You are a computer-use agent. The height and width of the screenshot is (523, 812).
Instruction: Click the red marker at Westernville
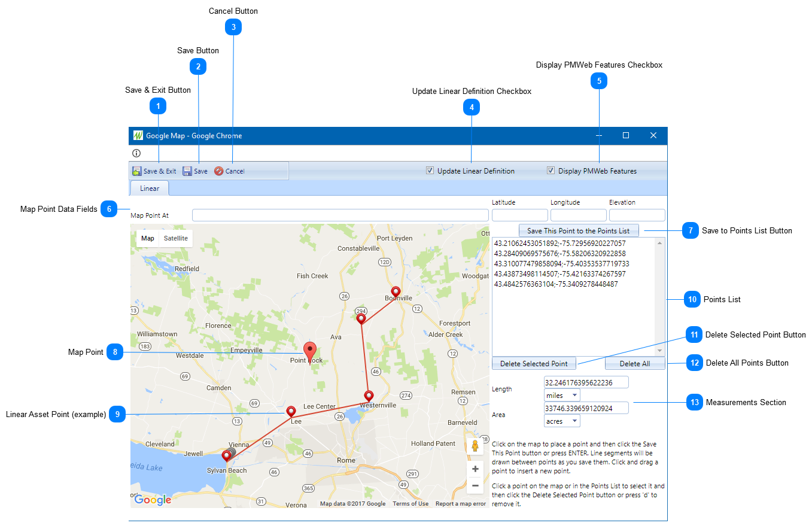click(369, 396)
